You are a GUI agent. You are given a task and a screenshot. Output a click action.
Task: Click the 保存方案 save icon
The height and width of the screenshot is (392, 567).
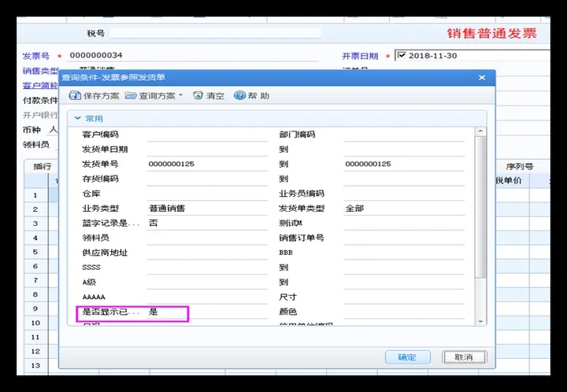coord(75,95)
